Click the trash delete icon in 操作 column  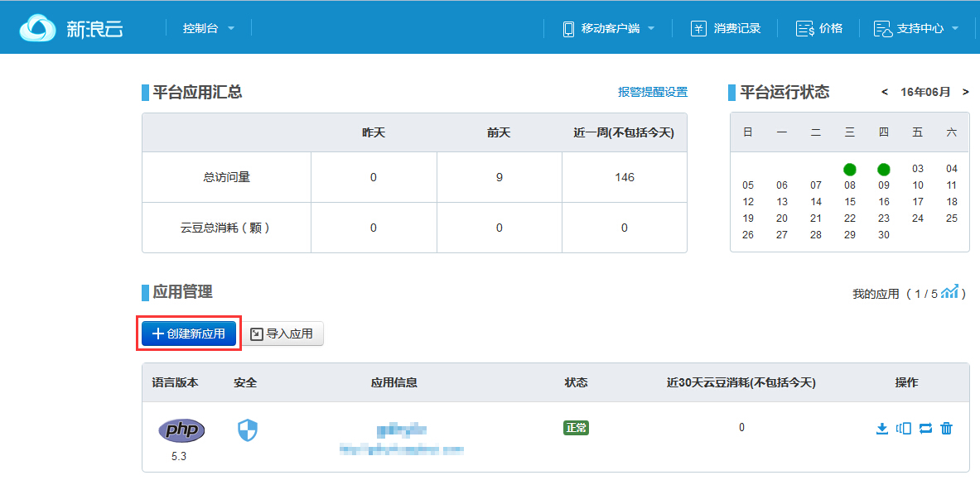947,428
